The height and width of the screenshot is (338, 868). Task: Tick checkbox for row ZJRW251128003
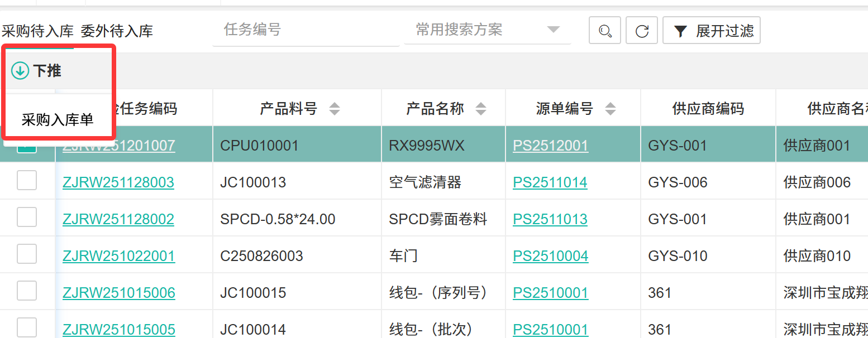[27, 181]
